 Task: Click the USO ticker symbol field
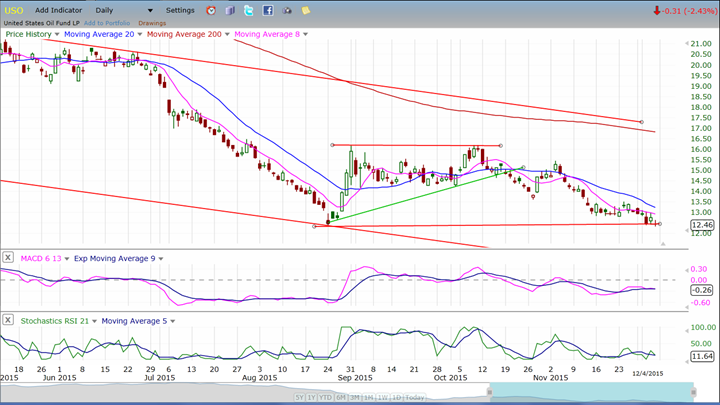tap(14, 10)
